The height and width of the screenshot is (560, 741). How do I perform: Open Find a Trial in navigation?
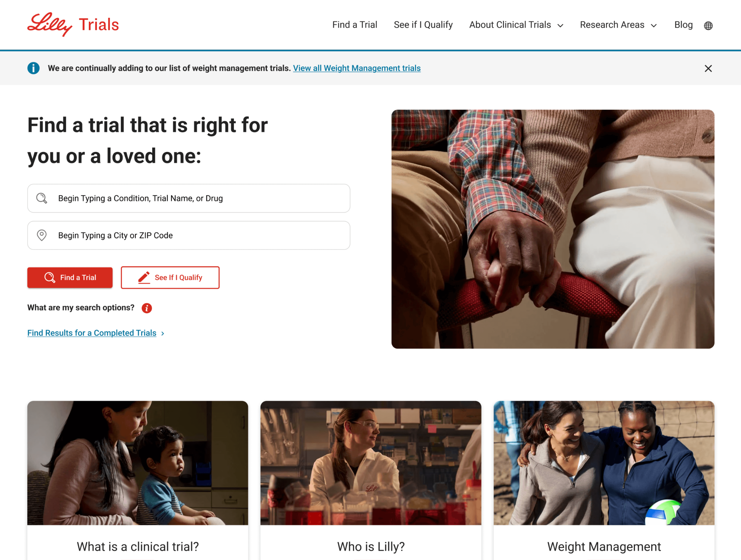point(355,25)
